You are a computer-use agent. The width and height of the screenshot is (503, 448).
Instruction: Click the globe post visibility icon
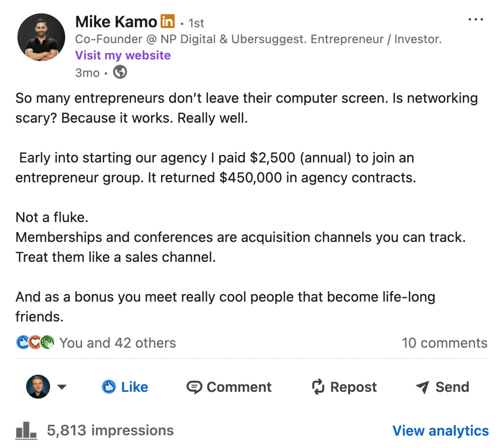tap(120, 72)
